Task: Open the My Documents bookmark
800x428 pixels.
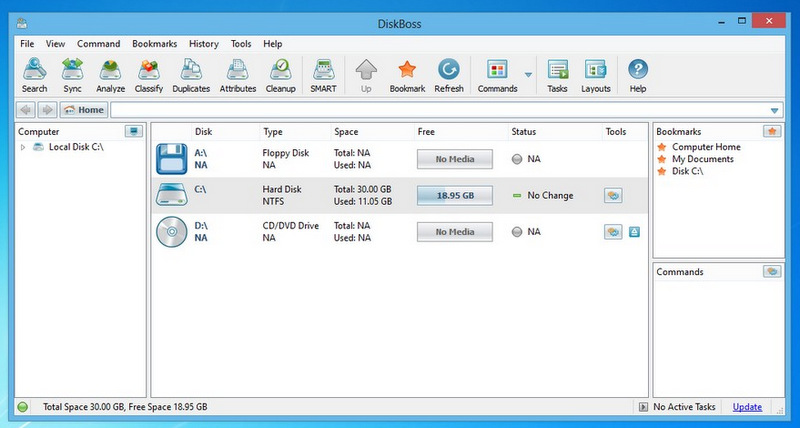Action: coord(703,159)
